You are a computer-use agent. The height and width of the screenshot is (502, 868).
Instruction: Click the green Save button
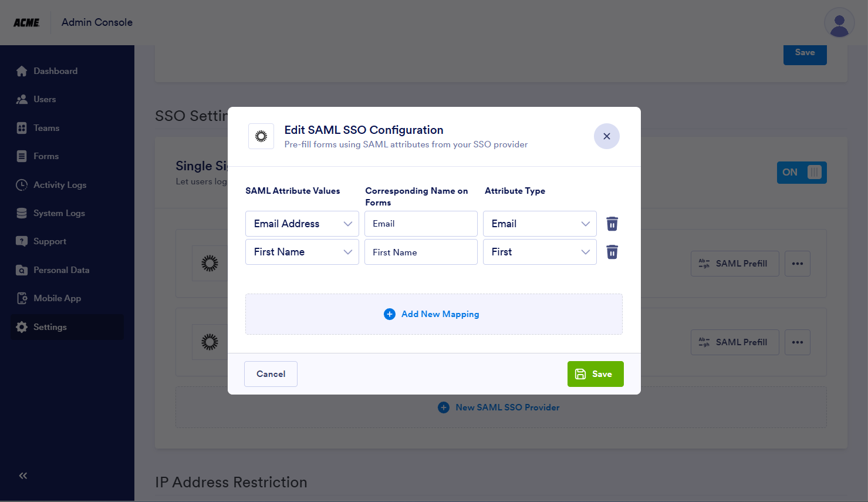(595, 374)
